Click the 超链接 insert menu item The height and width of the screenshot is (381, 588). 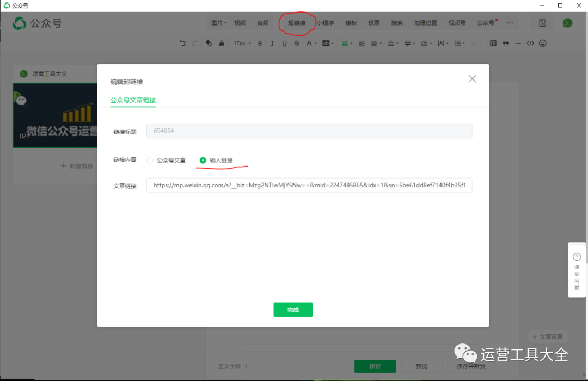click(x=297, y=23)
